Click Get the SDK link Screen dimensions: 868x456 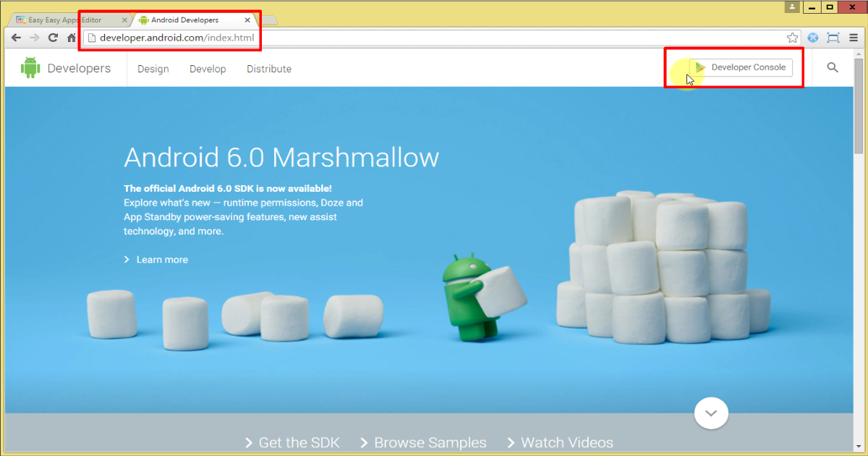pyautogui.click(x=299, y=442)
